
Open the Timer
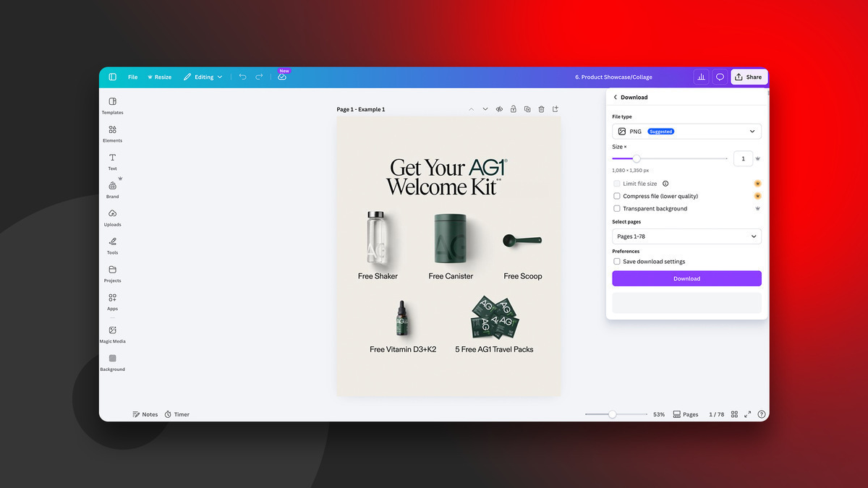click(x=177, y=414)
